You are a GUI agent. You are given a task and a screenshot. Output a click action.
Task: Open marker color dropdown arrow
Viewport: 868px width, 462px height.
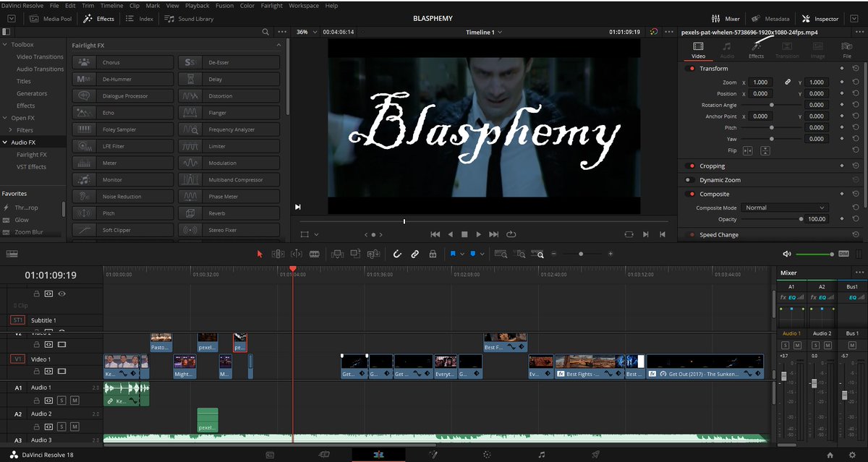(x=482, y=254)
